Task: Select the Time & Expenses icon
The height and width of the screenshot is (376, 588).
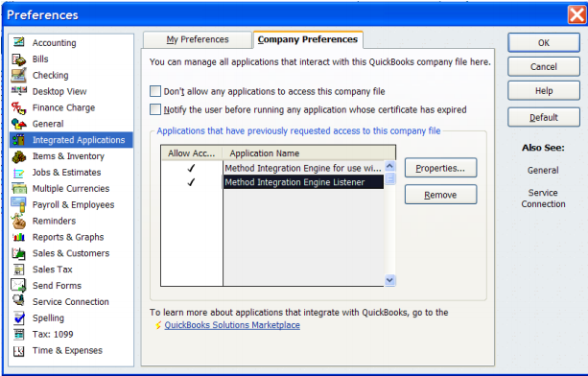Action: (x=19, y=351)
